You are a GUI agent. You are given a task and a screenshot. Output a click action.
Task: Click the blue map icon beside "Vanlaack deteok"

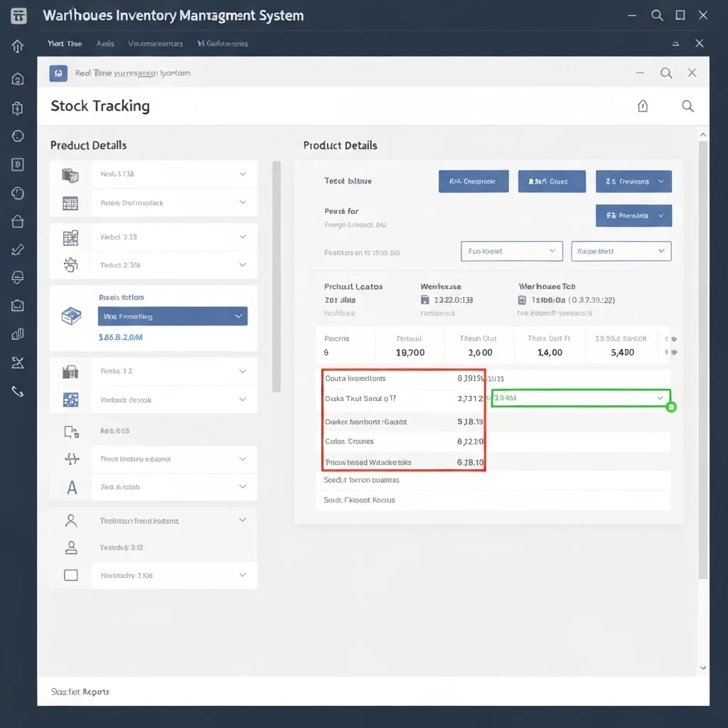pos(70,400)
